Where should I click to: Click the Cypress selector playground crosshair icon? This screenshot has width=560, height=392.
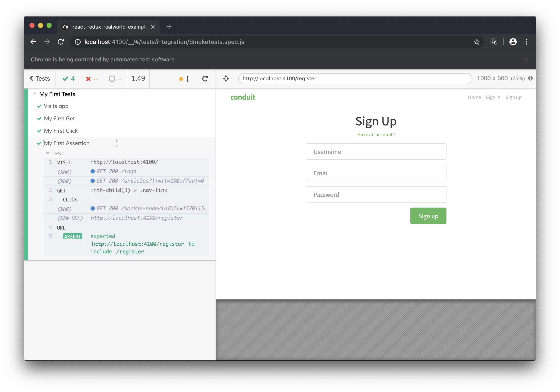[226, 78]
